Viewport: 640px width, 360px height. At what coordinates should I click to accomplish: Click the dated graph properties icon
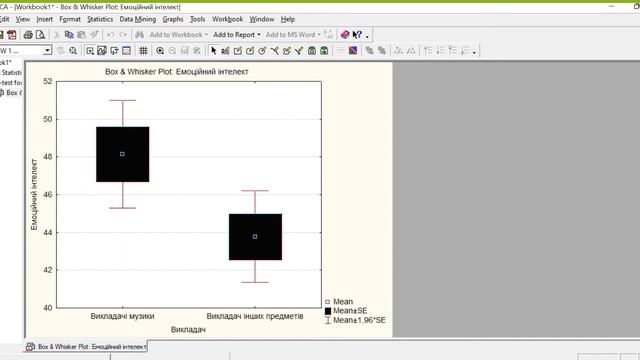pos(127,51)
